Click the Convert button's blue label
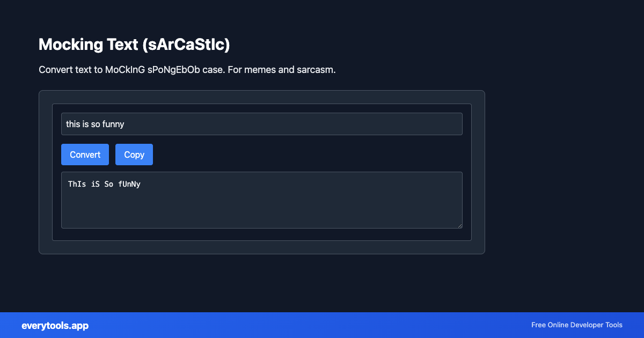The width and height of the screenshot is (644, 338). [85, 154]
